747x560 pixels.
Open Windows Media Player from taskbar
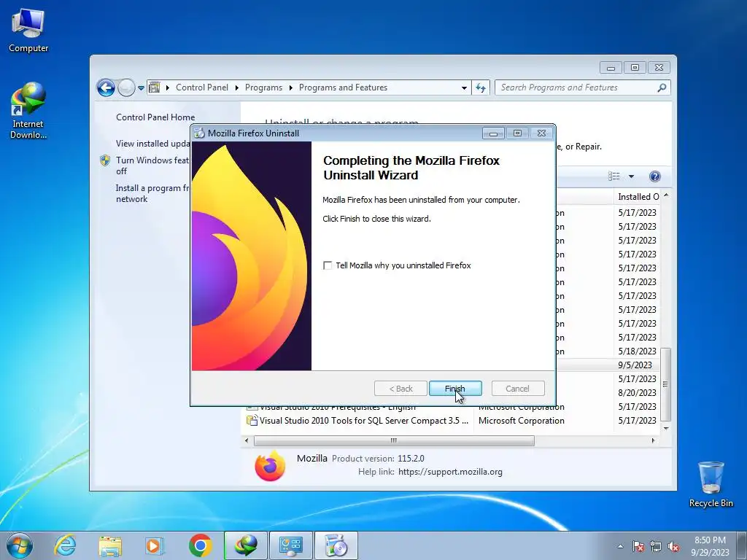click(x=154, y=545)
